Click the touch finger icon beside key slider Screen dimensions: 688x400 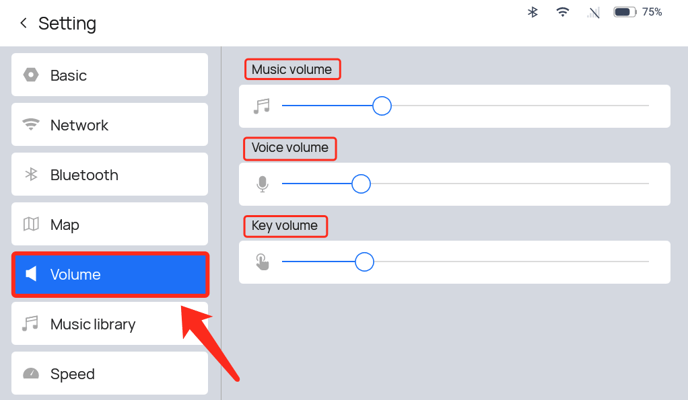click(262, 262)
